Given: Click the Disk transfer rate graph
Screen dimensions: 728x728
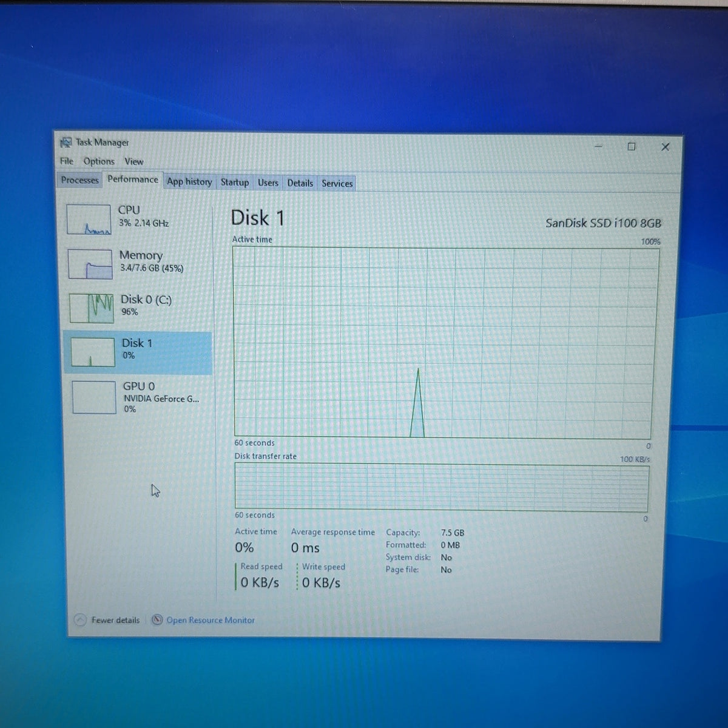Looking at the screenshot, I should 442,487.
